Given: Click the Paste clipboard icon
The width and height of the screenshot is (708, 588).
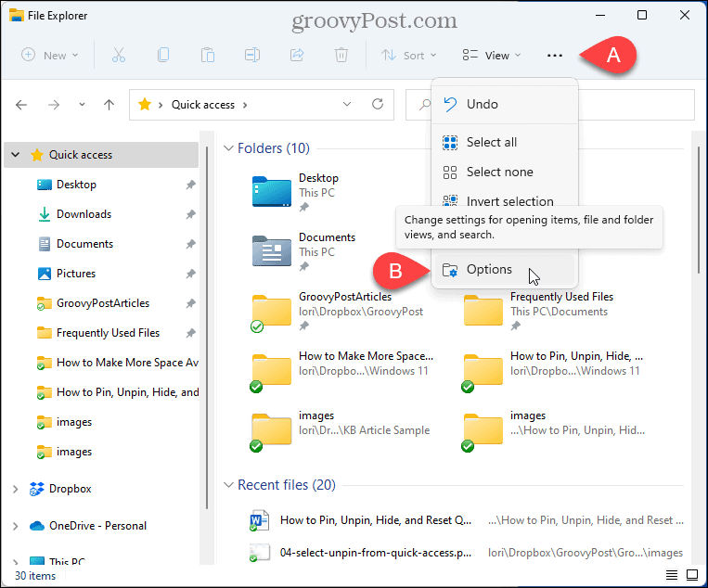Looking at the screenshot, I should click(x=207, y=55).
